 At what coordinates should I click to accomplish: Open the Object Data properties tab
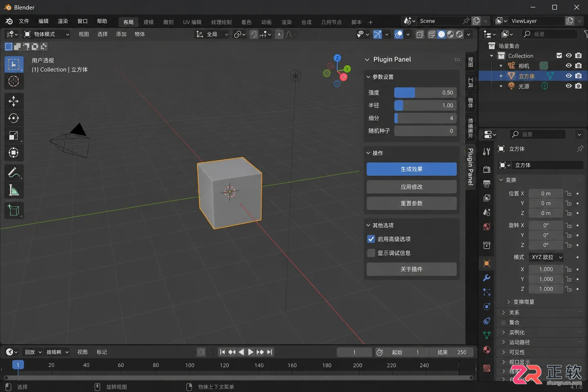(x=486, y=335)
